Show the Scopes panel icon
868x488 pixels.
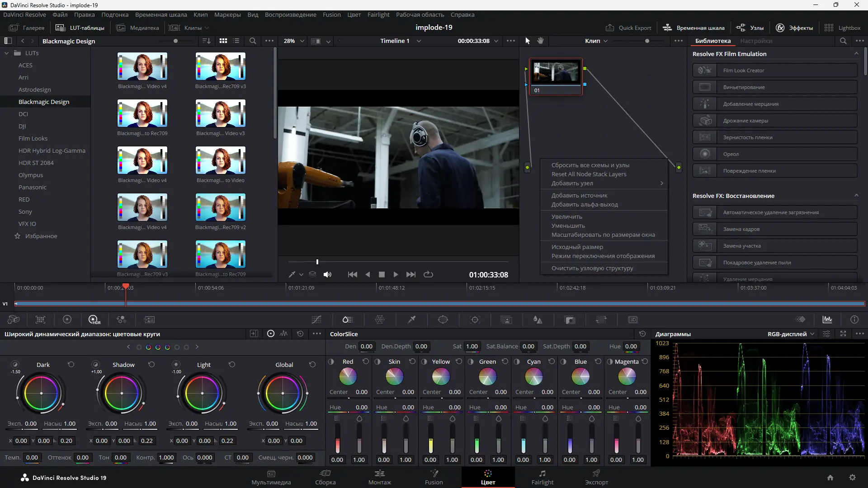(827, 320)
